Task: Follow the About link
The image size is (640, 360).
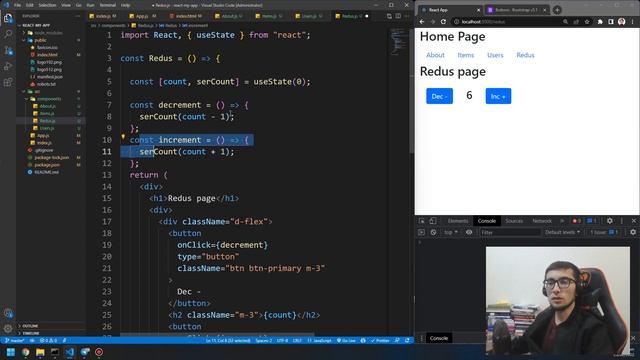Action: [435, 55]
